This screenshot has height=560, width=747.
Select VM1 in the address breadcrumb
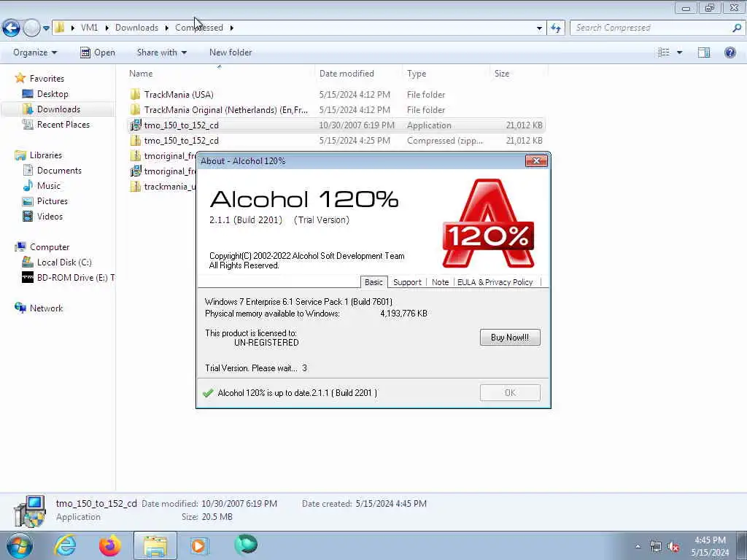coord(89,28)
